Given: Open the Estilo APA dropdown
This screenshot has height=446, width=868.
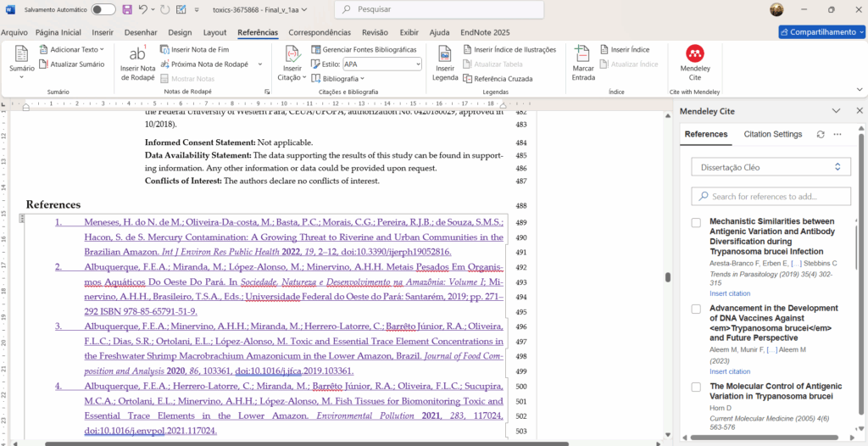Looking at the screenshot, I should pyautogui.click(x=417, y=64).
